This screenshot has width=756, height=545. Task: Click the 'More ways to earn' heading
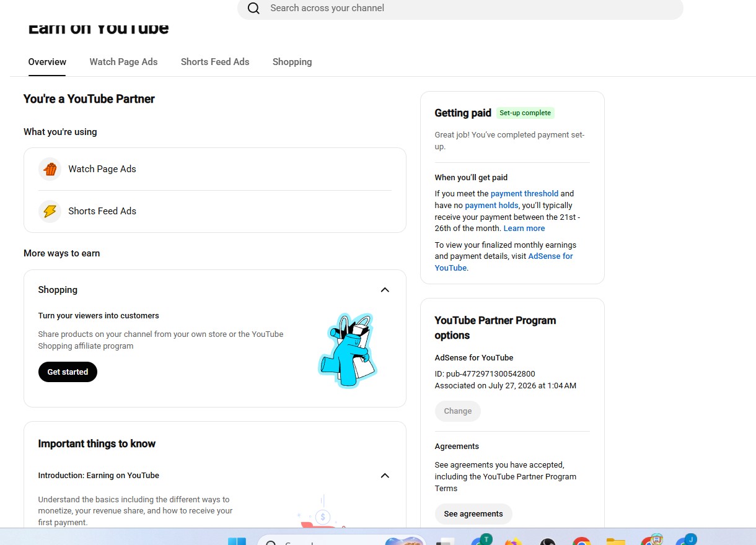61,253
